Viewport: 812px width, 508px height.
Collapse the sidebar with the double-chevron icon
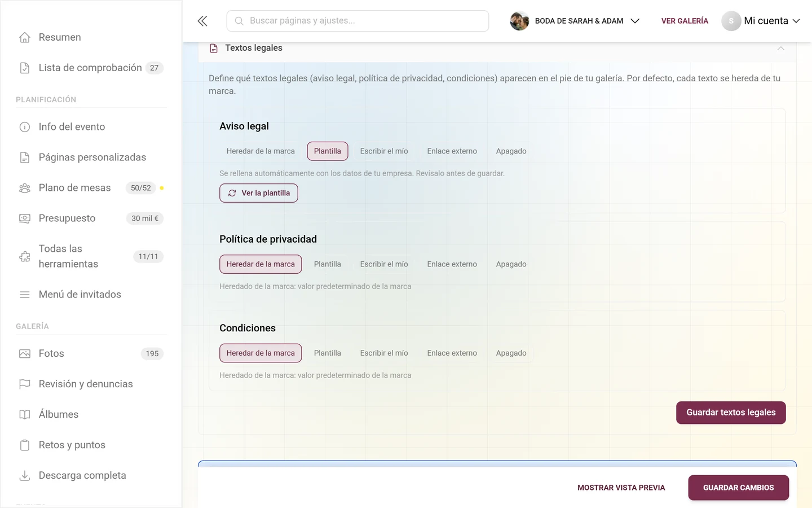[202, 21]
